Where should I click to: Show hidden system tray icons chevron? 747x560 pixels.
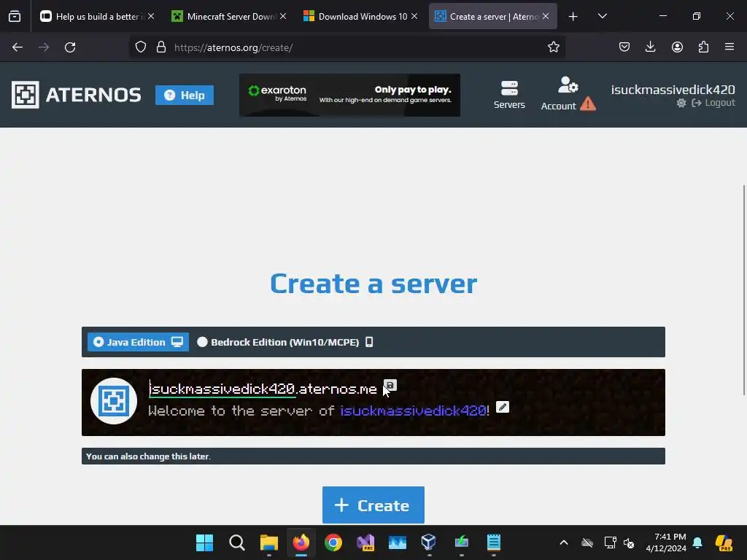(564, 542)
